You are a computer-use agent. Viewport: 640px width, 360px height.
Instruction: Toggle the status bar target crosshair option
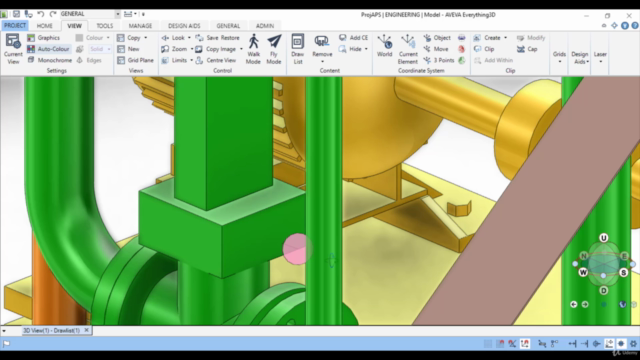click(621, 344)
